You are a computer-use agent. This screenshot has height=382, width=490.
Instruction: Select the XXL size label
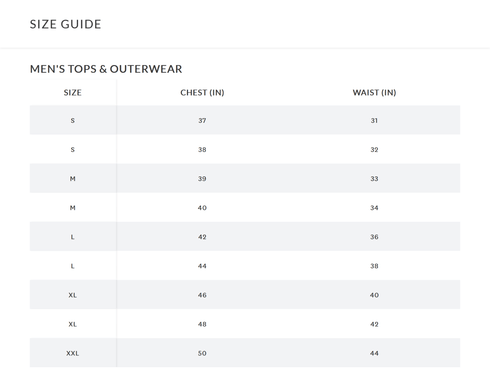73,353
